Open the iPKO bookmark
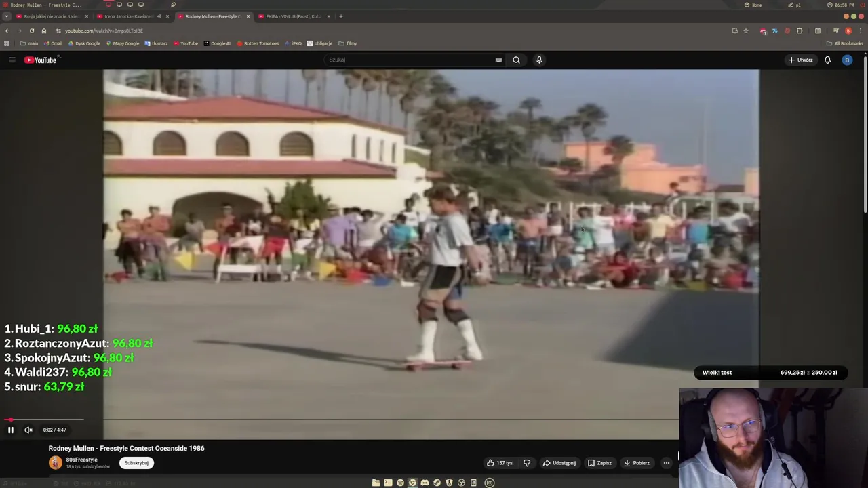Image resolution: width=868 pixels, height=488 pixels. point(293,43)
